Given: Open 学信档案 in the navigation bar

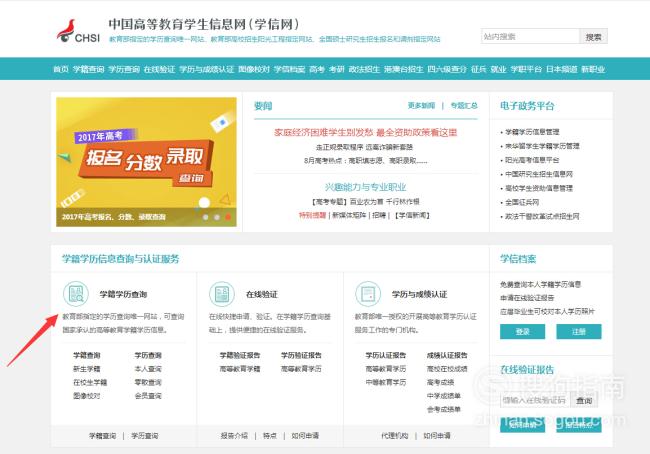Looking at the screenshot, I should point(289,69).
